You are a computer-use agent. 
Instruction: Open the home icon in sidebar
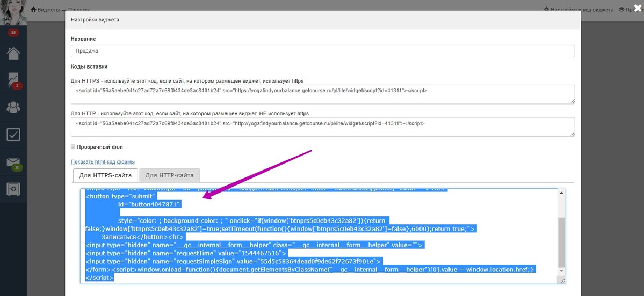pos(13,53)
